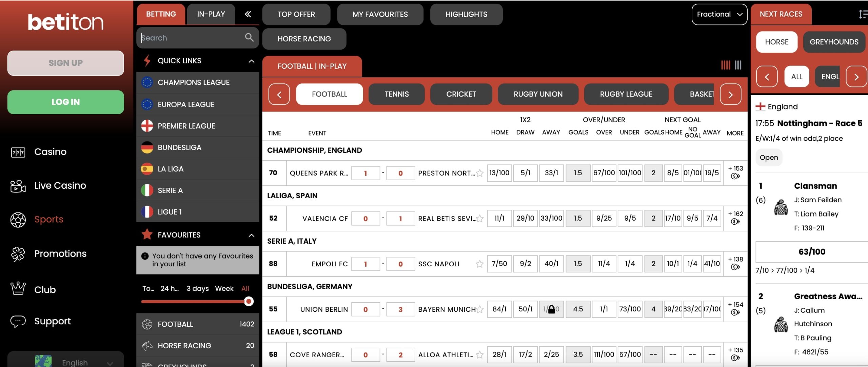Screen dimensions: 868x367
Task: Select the ALL country filter
Action: pyautogui.click(x=796, y=77)
